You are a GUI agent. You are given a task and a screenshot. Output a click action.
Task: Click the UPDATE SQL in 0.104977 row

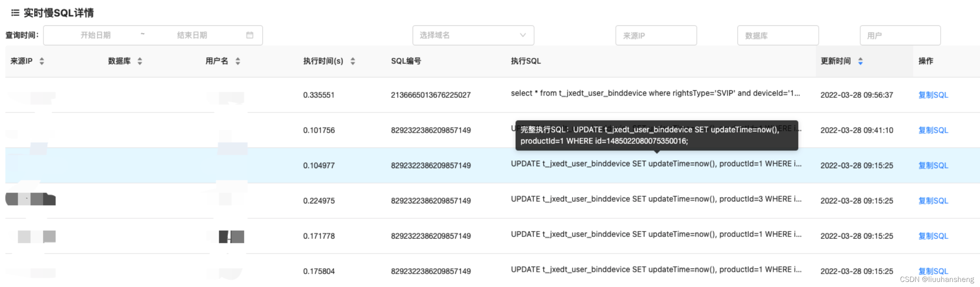(x=656, y=163)
